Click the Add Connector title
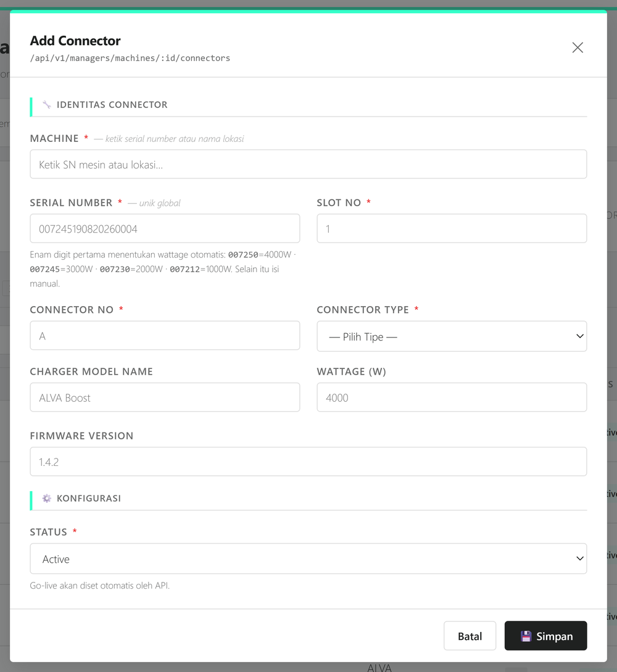Viewport: 617px width, 672px height. pyautogui.click(x=75, y=41)
